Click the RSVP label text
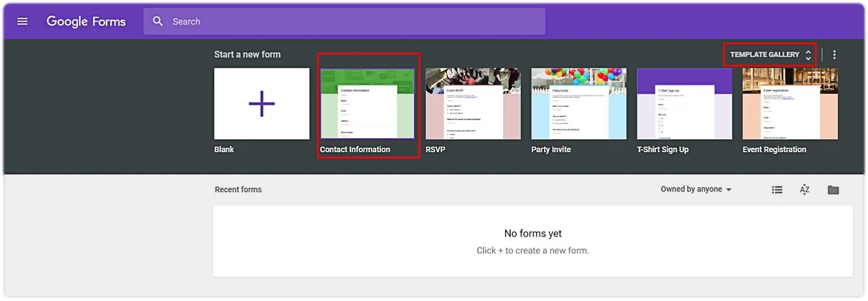The height and width of the screenshot is (301, 868). click(x=435, y=149)
